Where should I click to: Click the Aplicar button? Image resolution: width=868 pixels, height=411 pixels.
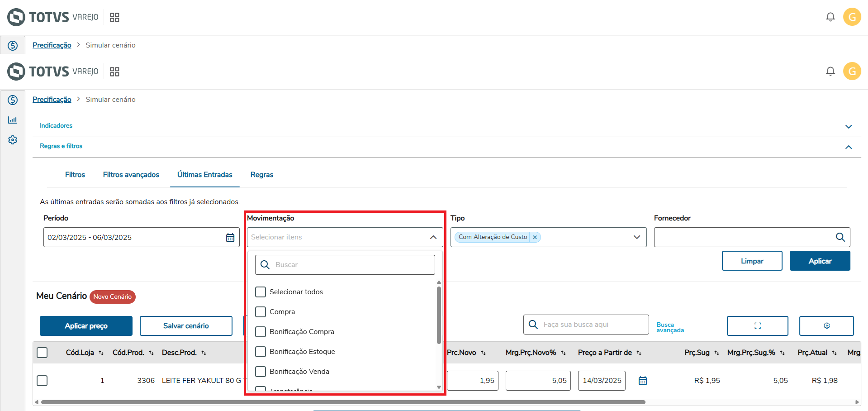point(820,261)
